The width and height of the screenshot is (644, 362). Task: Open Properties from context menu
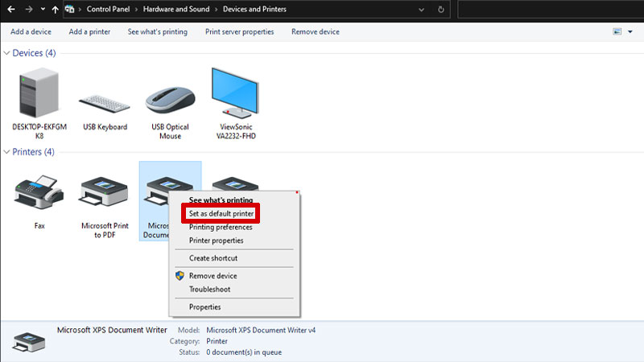(x=204, y=307)
